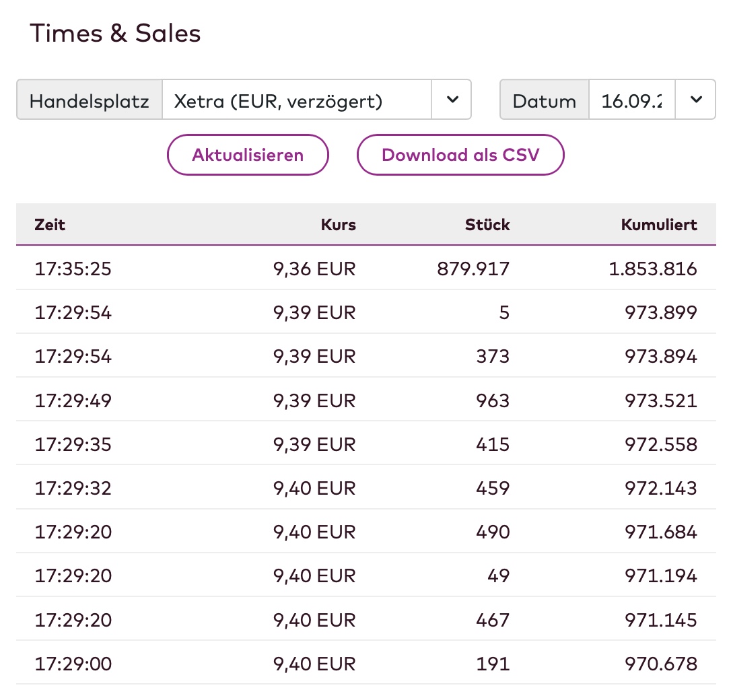Click Download als CSV button
The height and width of the screenshot is (700, 731).
coord(460,155)
